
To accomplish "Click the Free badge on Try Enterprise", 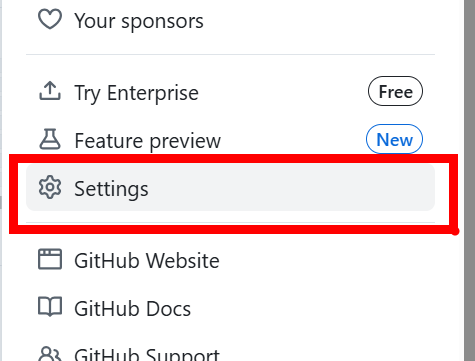I will pos(395,91).
